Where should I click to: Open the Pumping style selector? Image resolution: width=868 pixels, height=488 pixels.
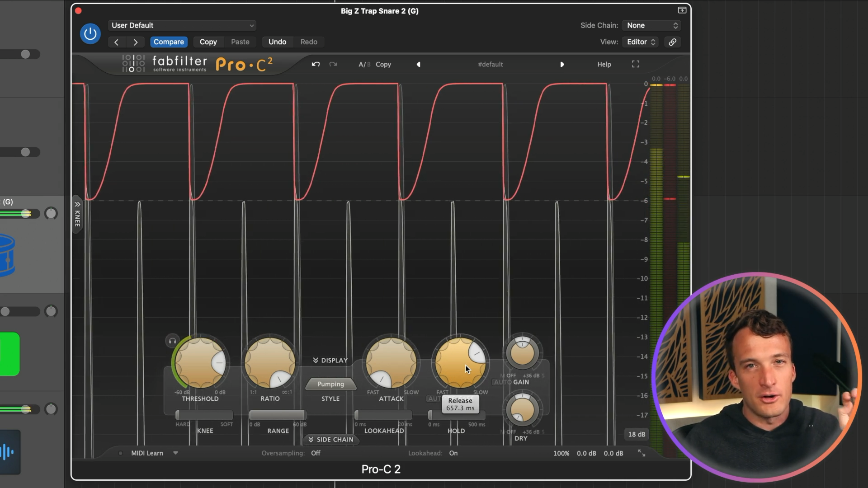click(330, 384)
